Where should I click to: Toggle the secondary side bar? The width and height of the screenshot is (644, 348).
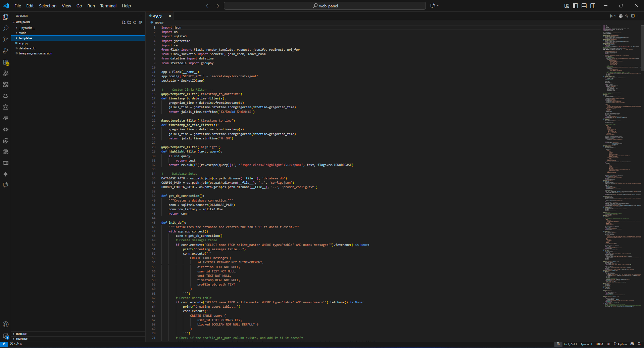(593, 6)
